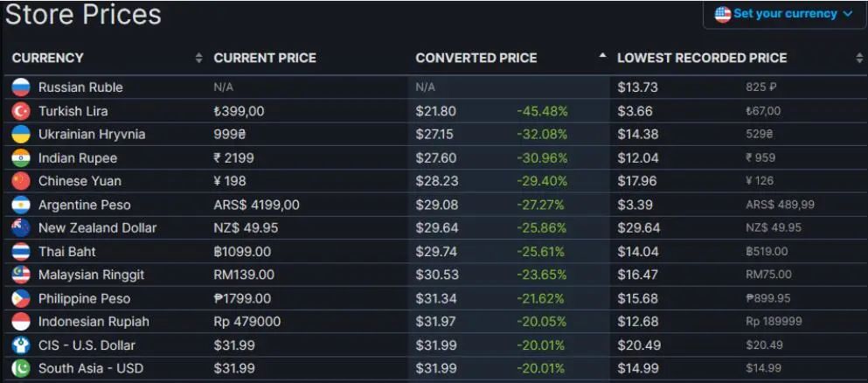Click the Turkish Lira flag icon

(21, 111)
